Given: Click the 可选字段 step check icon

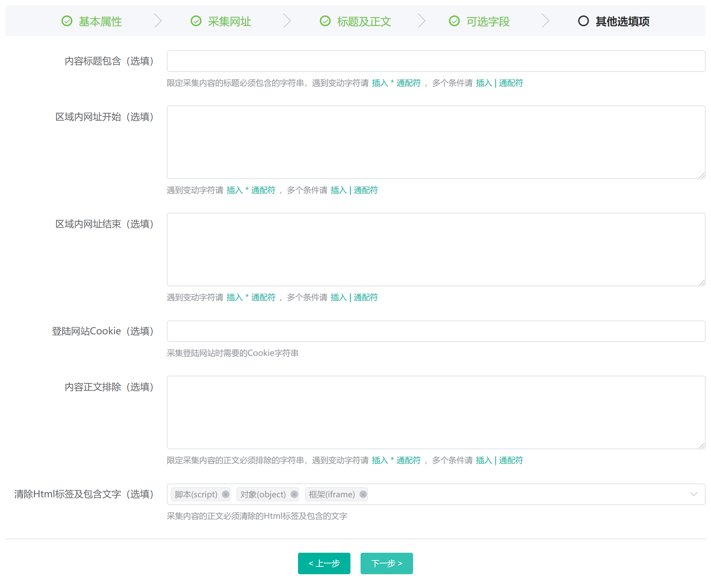Looking at the screenshot, I should pos(454,21).
